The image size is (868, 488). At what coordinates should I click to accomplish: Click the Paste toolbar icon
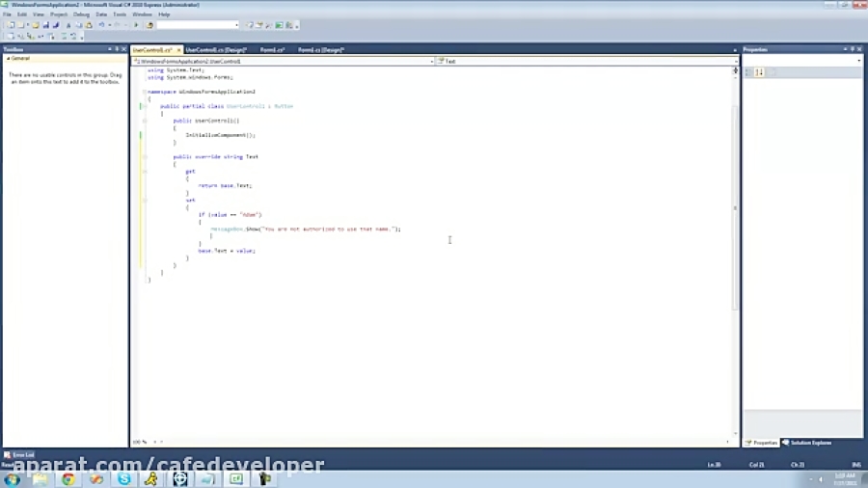coord(89,25)
